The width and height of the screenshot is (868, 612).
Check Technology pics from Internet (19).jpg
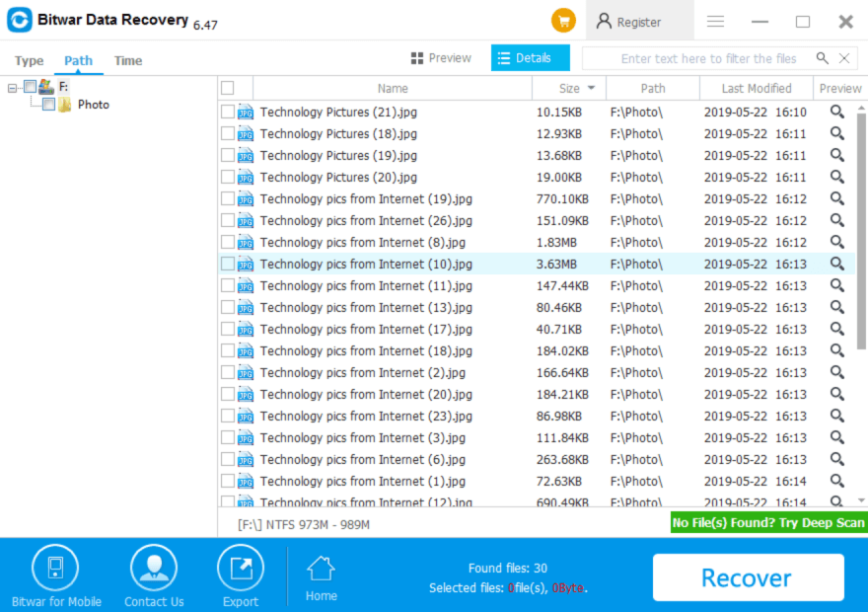coord(228,198)
